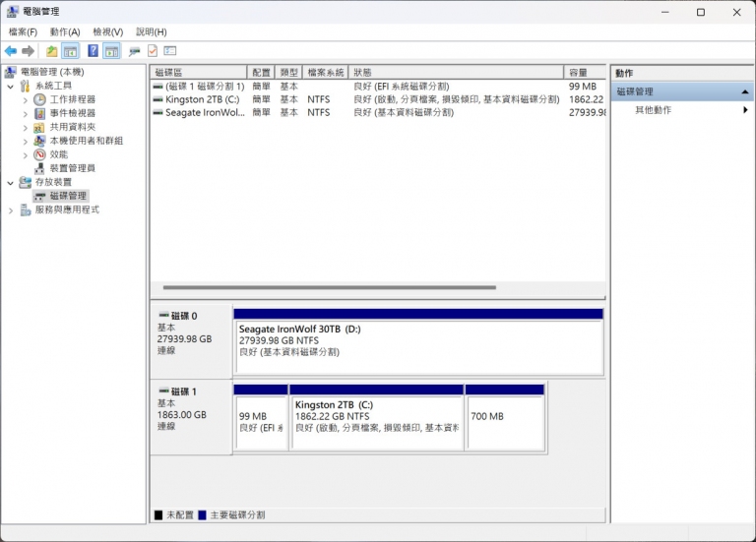This screenshot has height=542, width=756.
Task: Expand the 服務與應用程式 node
Action: click(x=11, y=211)
